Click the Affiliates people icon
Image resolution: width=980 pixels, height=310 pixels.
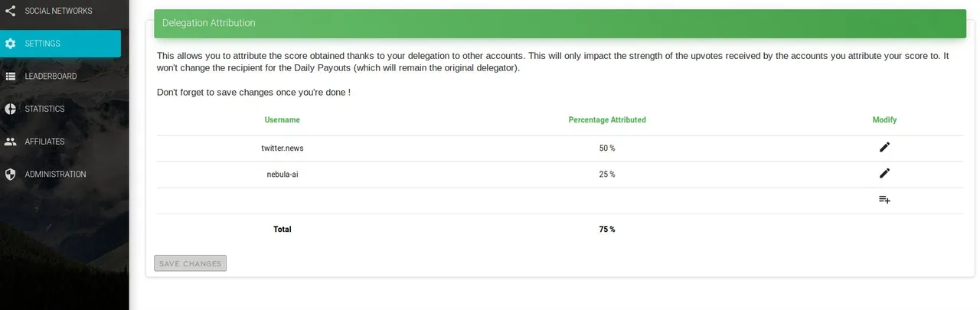(10, 142)
